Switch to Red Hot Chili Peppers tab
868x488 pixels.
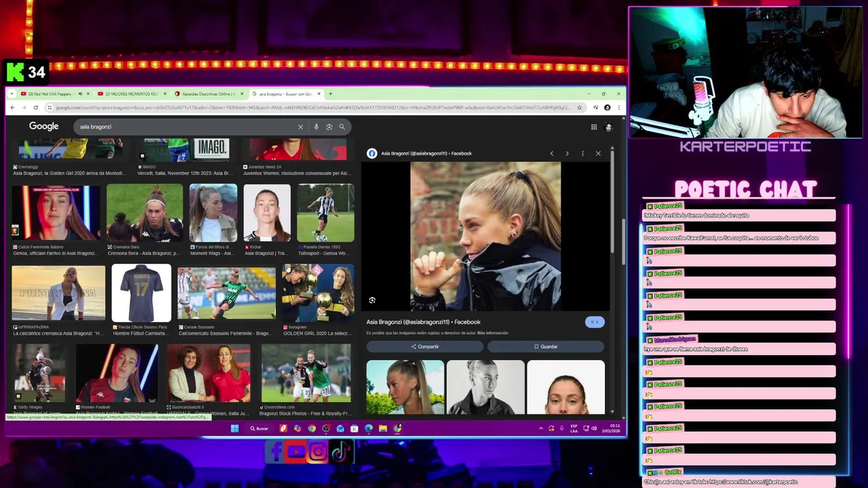pyautogui.click(x=50, y=94)
